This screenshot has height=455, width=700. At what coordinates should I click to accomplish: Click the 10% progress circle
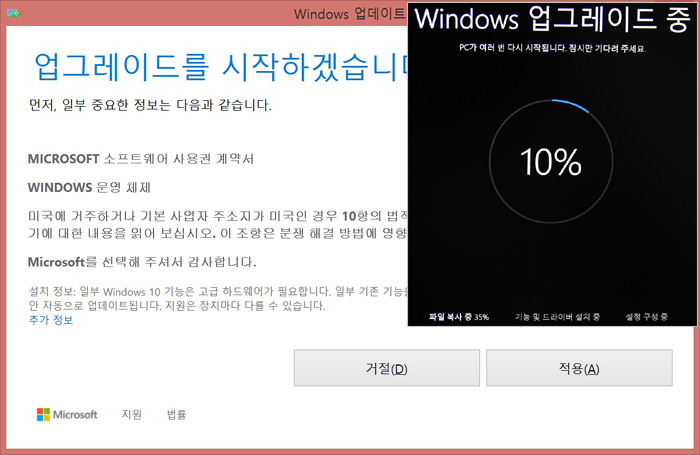[x=551, y=161]
